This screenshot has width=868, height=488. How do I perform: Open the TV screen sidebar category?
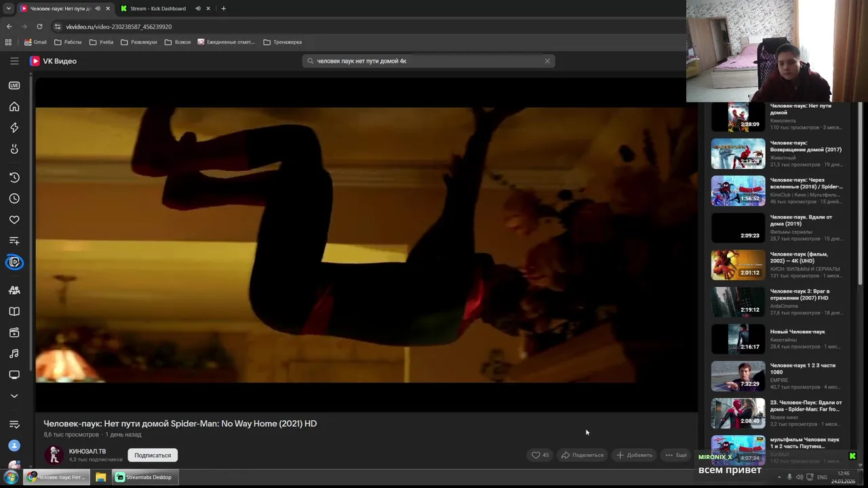(14, 375)
